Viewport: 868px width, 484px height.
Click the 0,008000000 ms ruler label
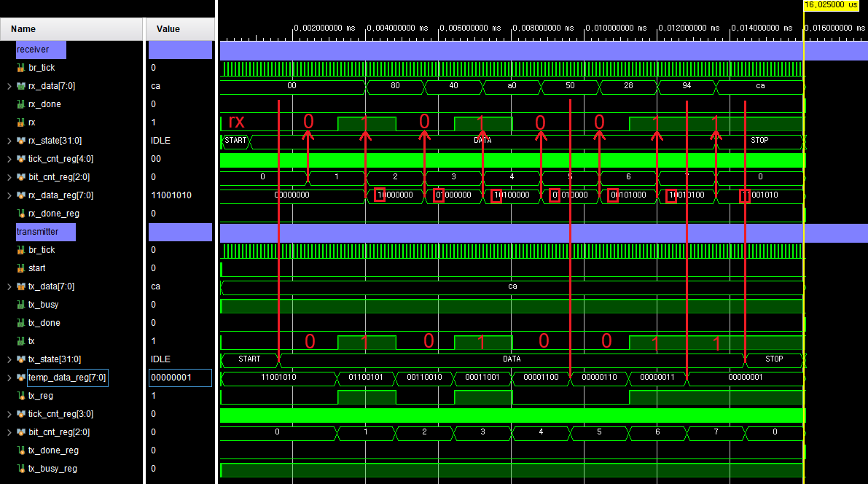pyautogui.click(x=543, y=28)
